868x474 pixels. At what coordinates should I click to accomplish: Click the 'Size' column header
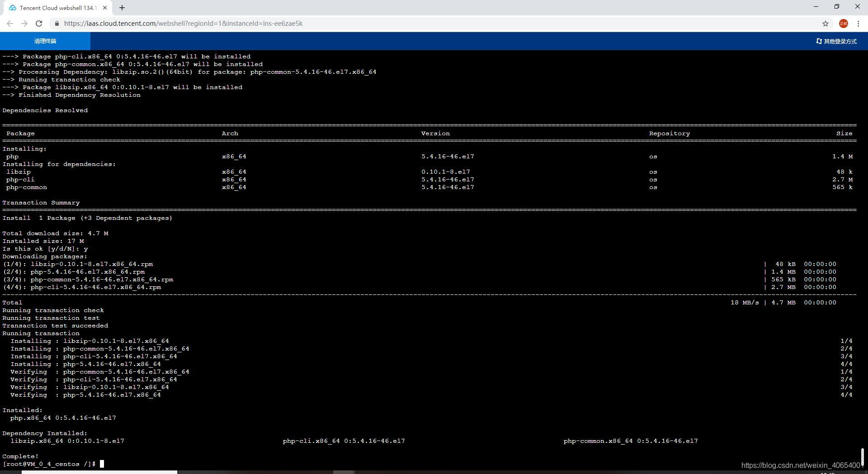pos(844,133)
